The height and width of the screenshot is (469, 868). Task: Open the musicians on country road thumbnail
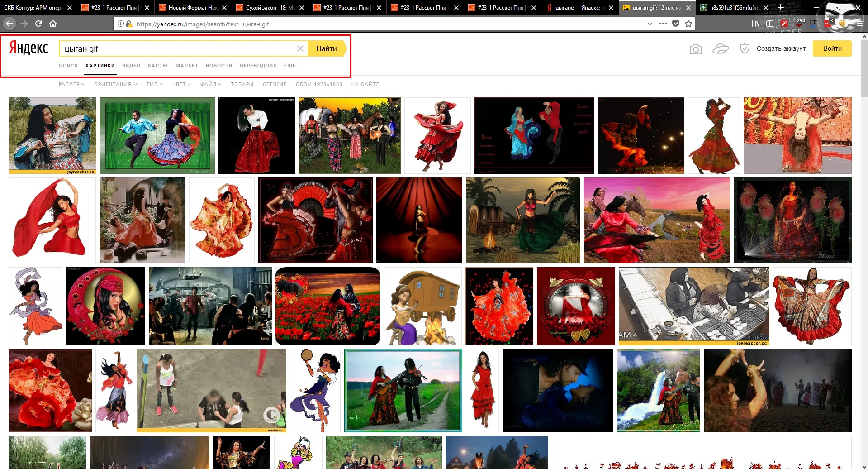point(403,390)
